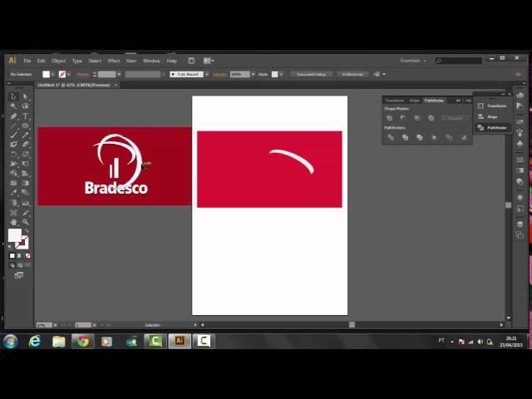
Task: Open the brush definition dropdown
Action: (x=207, y=74)
